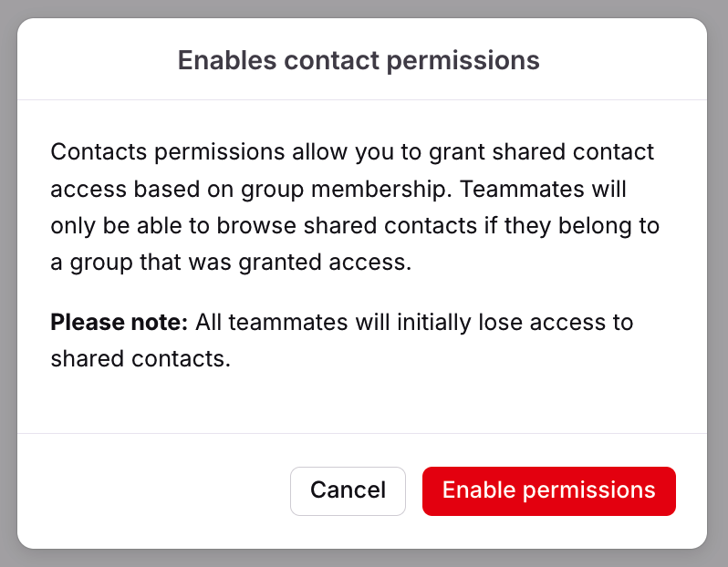Click the "Enables contact permissions" dialog title
Screen dimensions: 728x567
[359, 61]
